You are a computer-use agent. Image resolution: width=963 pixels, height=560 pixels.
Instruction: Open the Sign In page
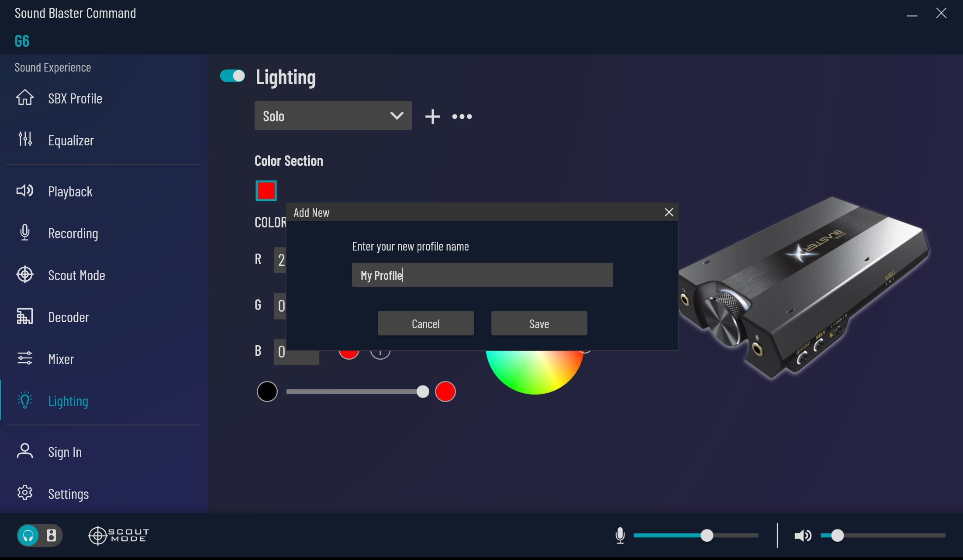(x=65, y=452)
